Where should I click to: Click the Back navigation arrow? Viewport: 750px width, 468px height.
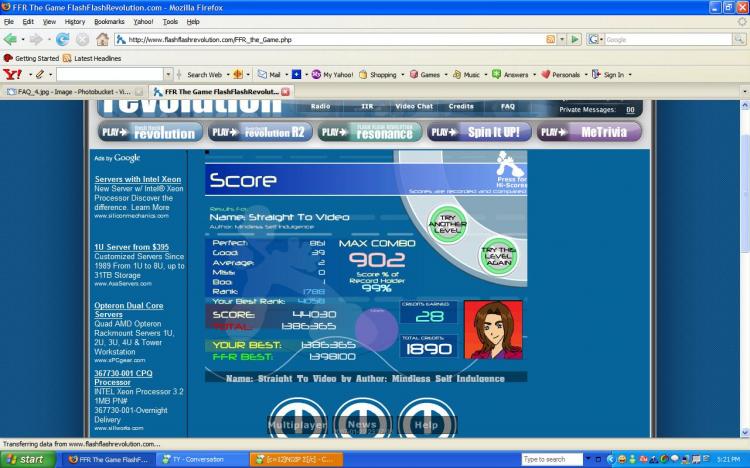(12, 40)
